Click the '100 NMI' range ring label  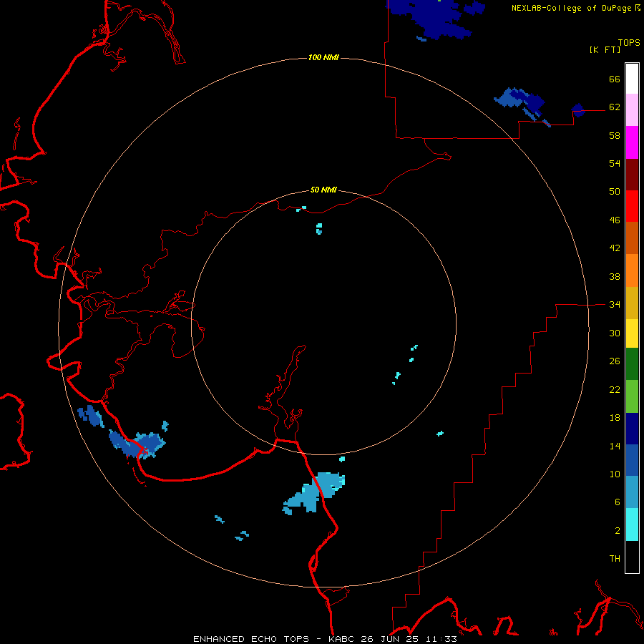[323, 57]
